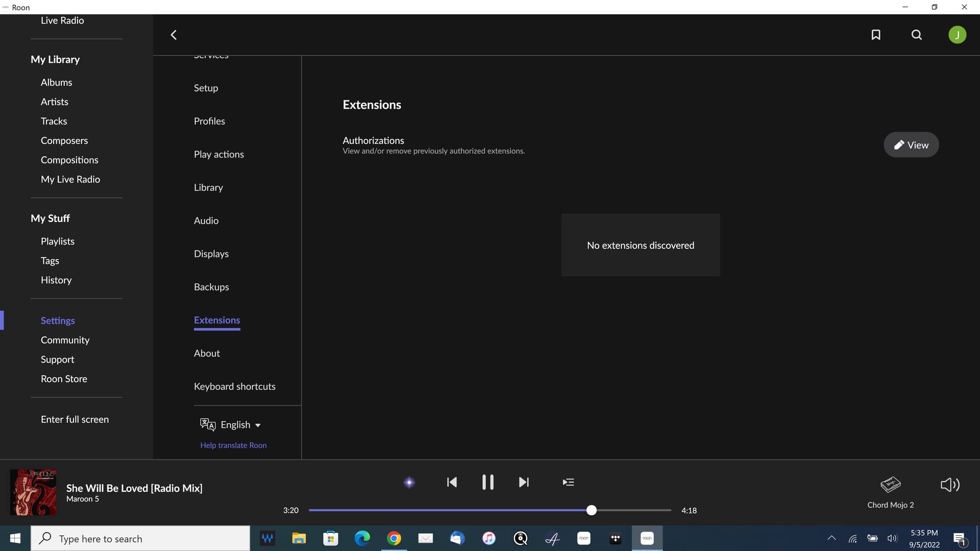Click the Maroon 5 artist name
This screenshot has width=980, height=551.
(x=82, y=499)
